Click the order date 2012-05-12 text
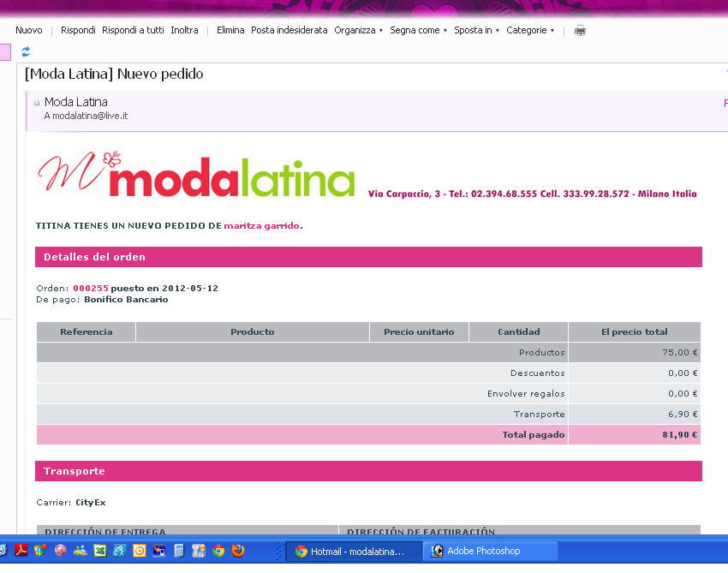The height and width of the screenshot is (573, 728). tap(190, 288)
